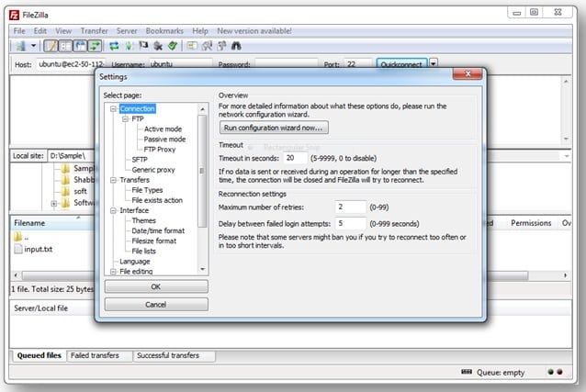Open Quickconnect history dropdown arrow
This screenshot has width=586, height=392.
[x=434, y=63]
